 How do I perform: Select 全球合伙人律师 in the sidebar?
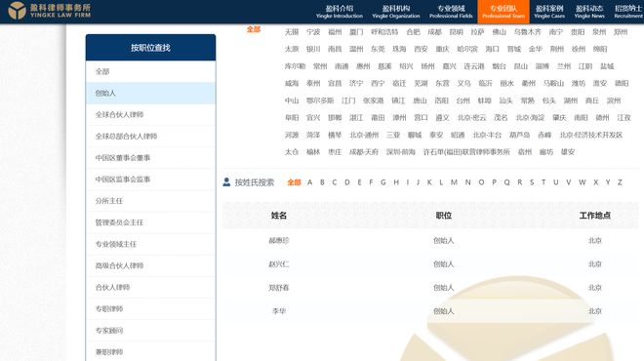pos(150,114)
